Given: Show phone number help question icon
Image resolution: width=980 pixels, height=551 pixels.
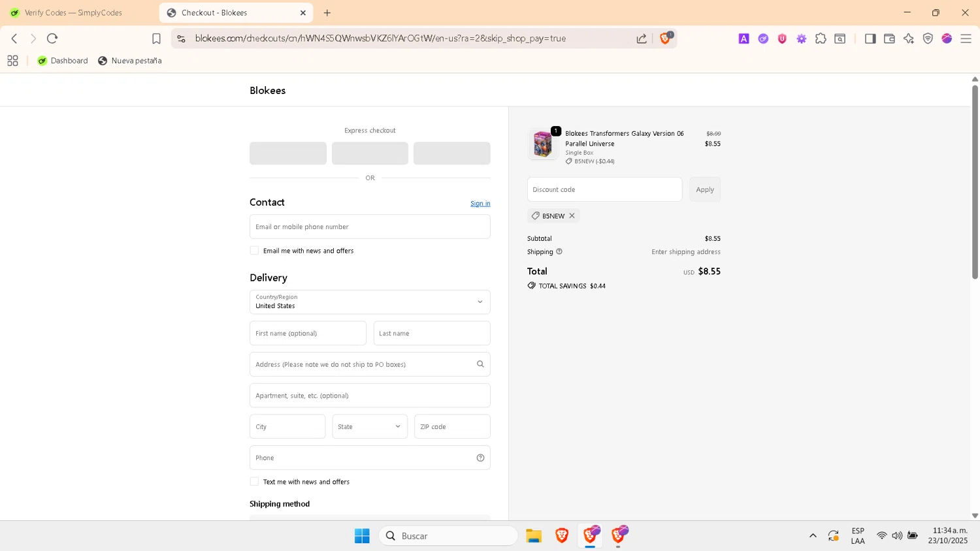Looking at the screenshot, I should click(480, 458).
